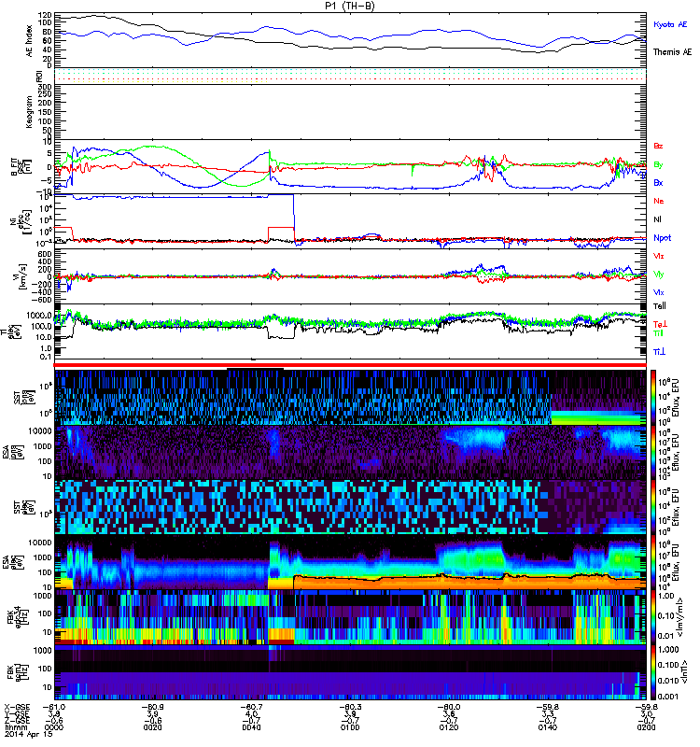Click the 600 tick on Vi axis
The height and width of the screenshot is (747, 700).
(x=46, y=254)
